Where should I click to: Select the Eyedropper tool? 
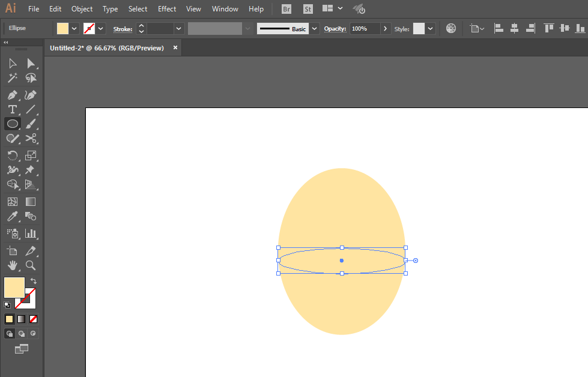(13, 216)
